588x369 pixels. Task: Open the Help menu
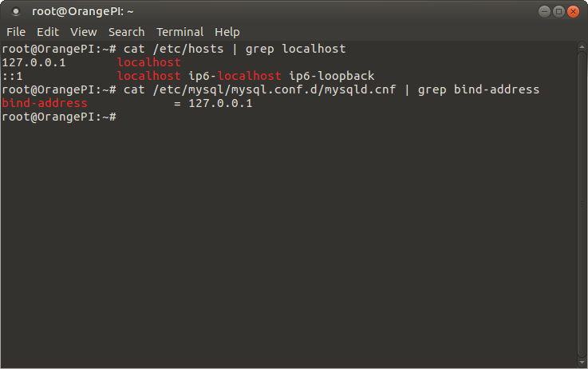(227, 32)
